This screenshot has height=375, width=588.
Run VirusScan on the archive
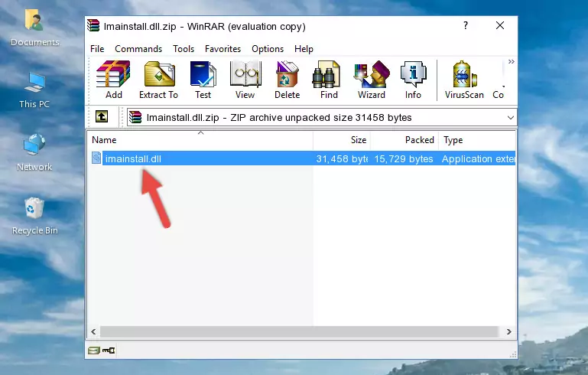click(x=464, y=80)
